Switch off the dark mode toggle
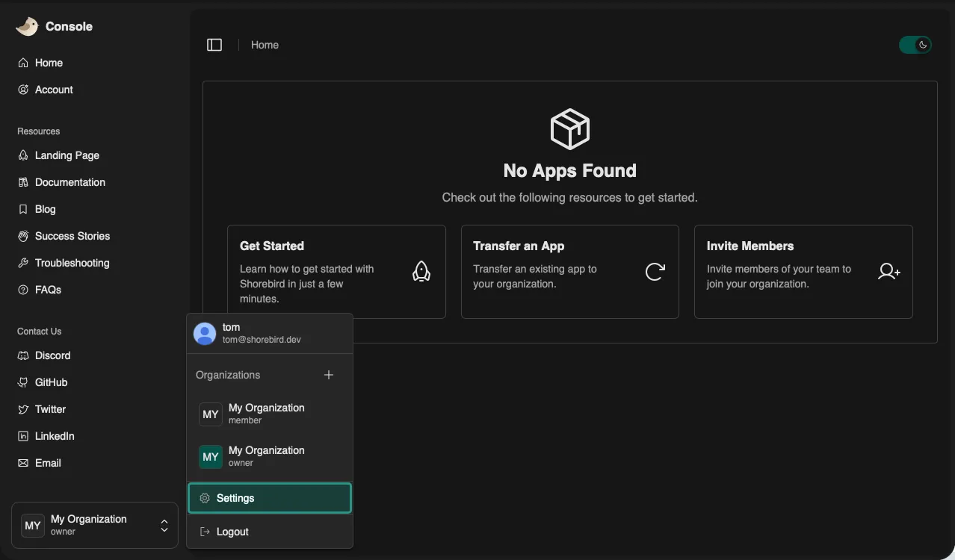This screenshot has height=560, width=955. point(915,45)
